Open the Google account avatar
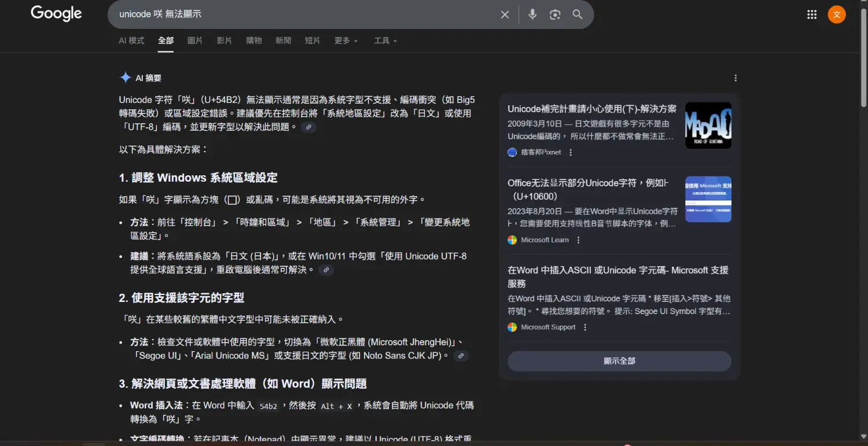Image resolution: width=868 pixels, height=446 pixels. (836, 14)
